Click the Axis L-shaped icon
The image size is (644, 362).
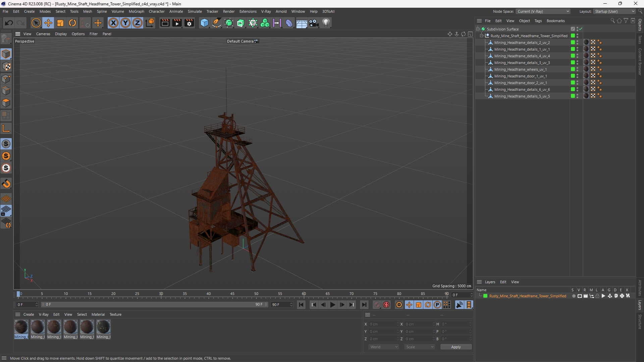pos(6,128)
